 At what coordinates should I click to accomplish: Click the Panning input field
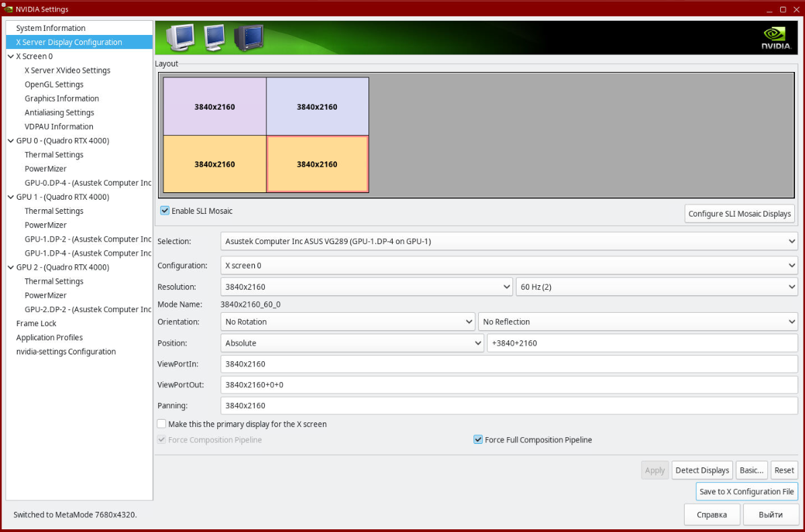509,406
